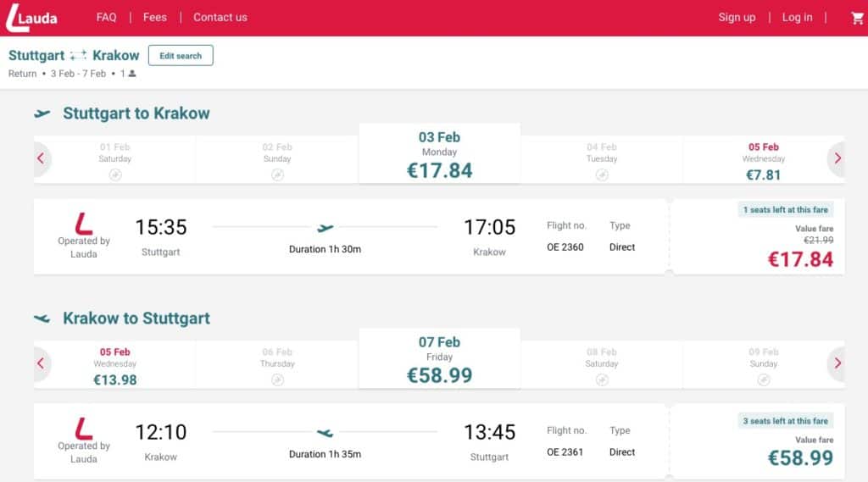Show later outbound dates with right arrow
Screen dimensions: 868x482
pyautogui.click(x=837, y=158)
